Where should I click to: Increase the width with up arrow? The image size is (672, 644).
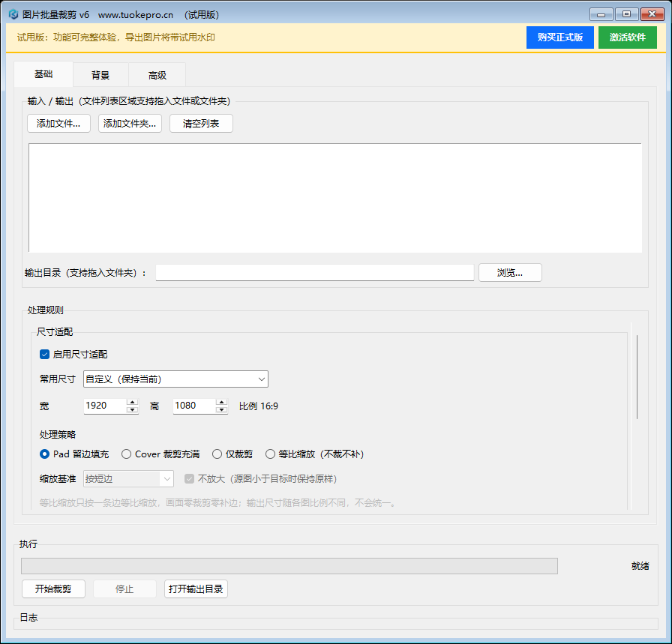coord(133,403)
